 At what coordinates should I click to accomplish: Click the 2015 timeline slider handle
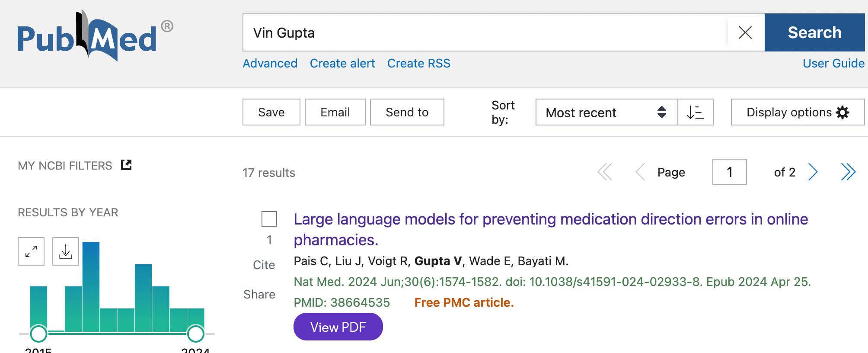pyautogui.click(x=38, y=334)
